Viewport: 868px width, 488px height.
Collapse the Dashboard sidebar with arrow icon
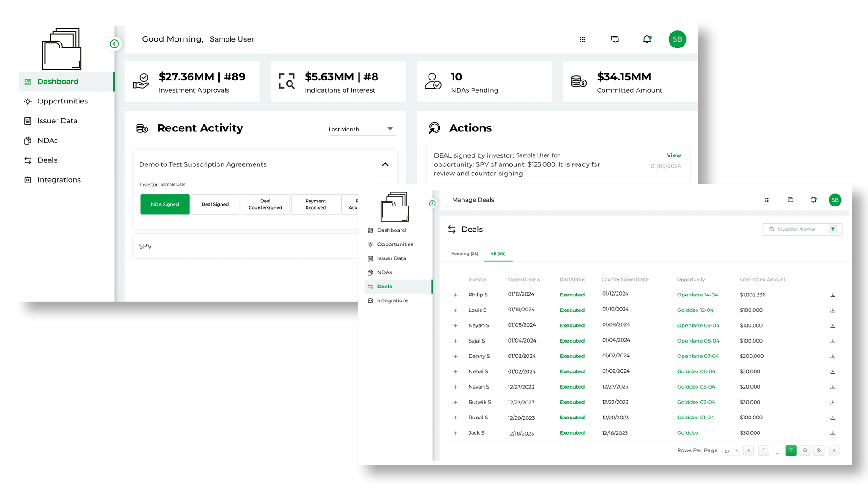tap(114, 44)
